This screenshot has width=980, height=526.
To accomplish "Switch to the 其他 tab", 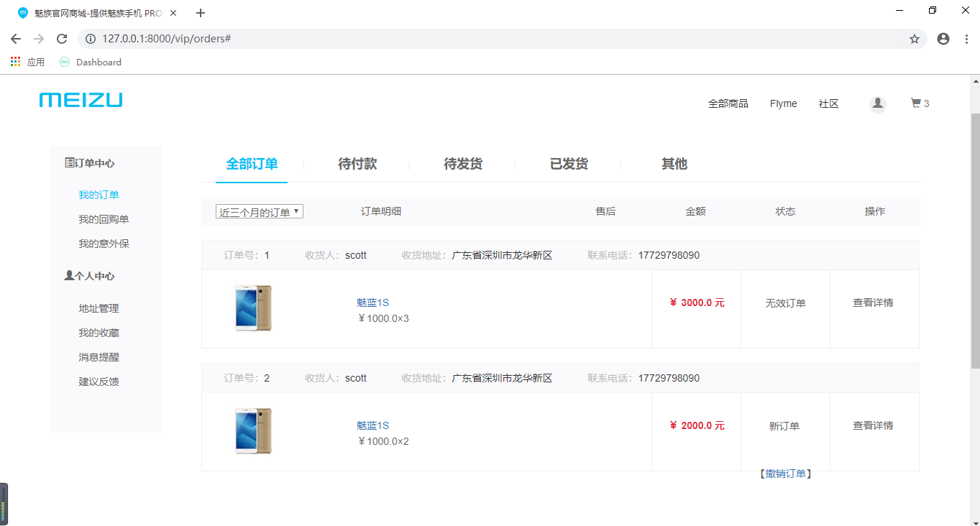I will tap(674, 164).
